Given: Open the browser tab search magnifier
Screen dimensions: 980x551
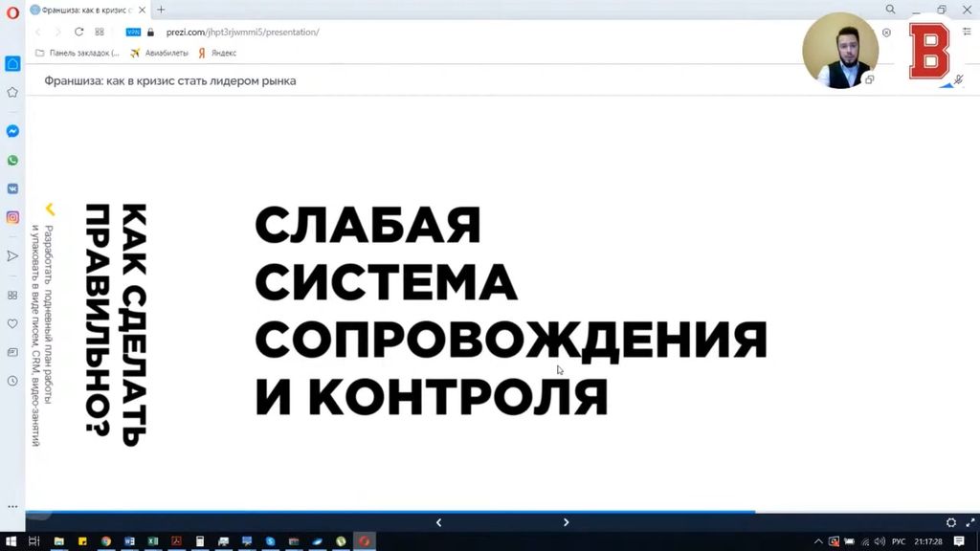Looking at the screenshot, I should 890,10.
